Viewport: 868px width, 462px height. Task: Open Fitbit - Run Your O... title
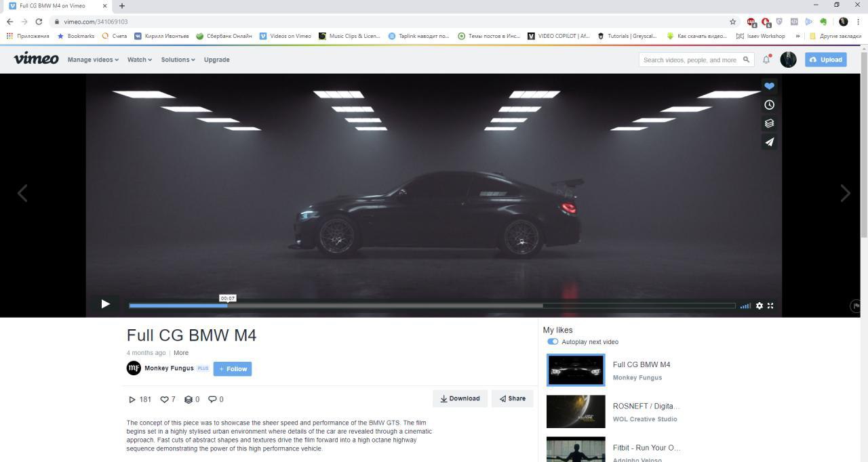click(x=646, y=448)
